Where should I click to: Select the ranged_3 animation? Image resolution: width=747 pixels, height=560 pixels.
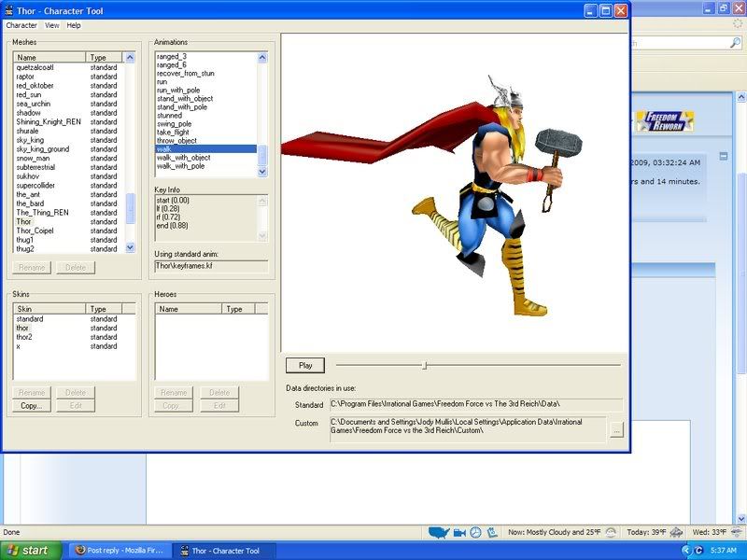[x=172, y=56]
